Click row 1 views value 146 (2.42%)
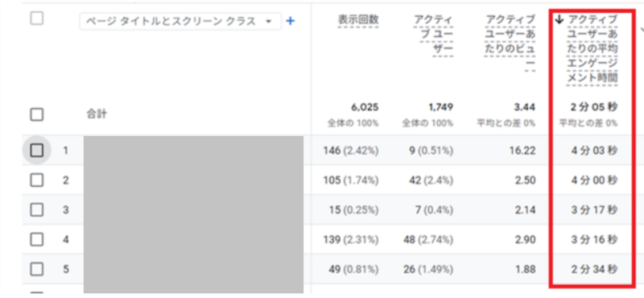The height and width of the screenshot is (298, 644). [x=351, y=151]
